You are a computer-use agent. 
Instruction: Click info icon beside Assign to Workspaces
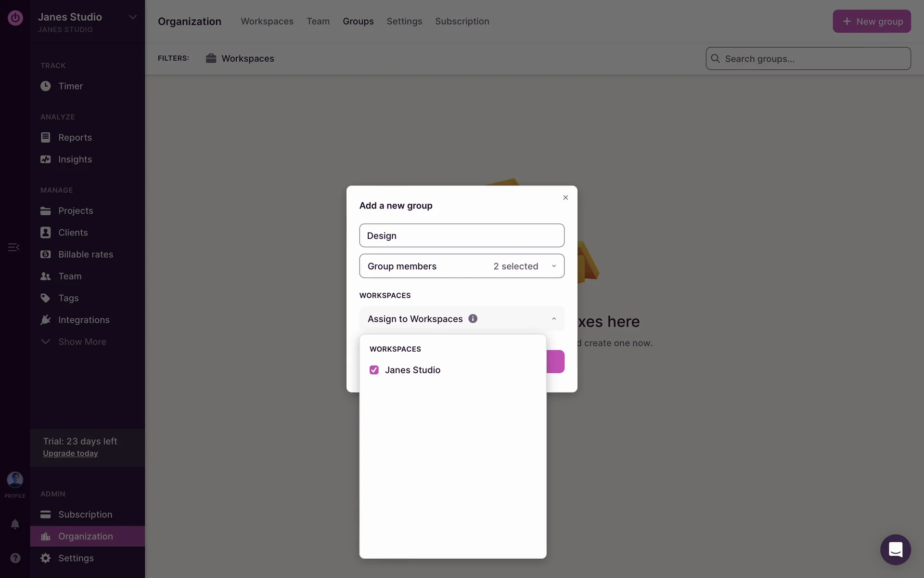pos(473,318)
